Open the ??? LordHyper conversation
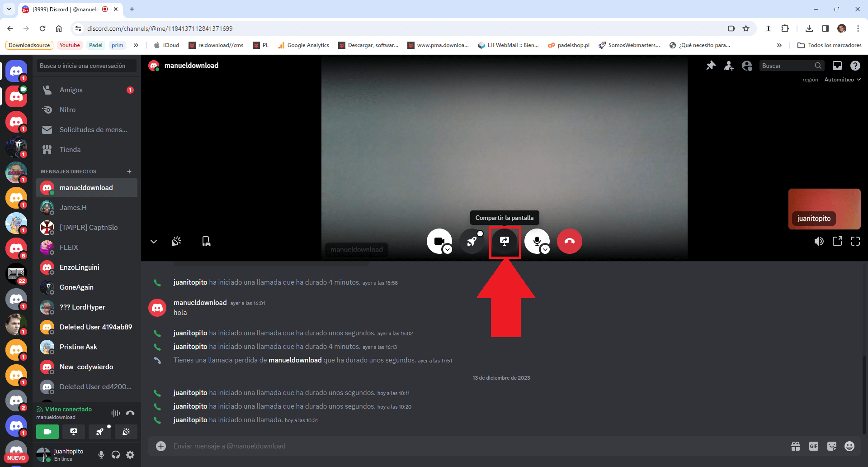Viewport: 868px width, 467px height. point(87,307)
